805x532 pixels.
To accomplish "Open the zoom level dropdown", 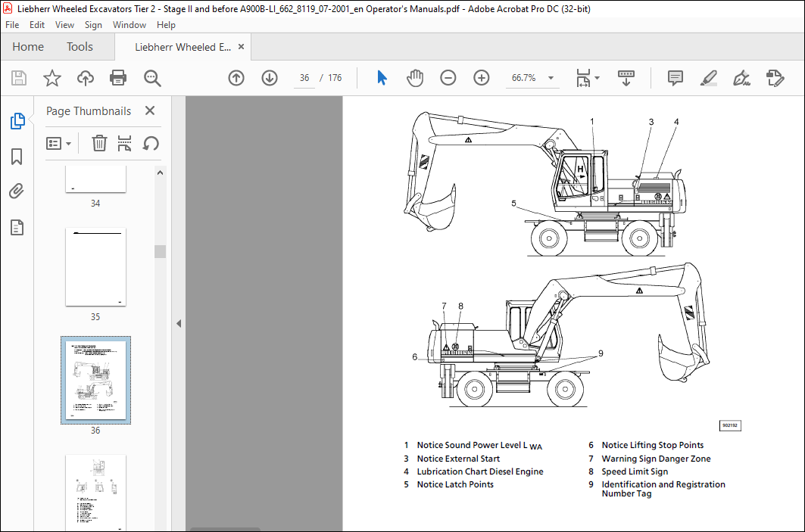I will tap(551, 78).
